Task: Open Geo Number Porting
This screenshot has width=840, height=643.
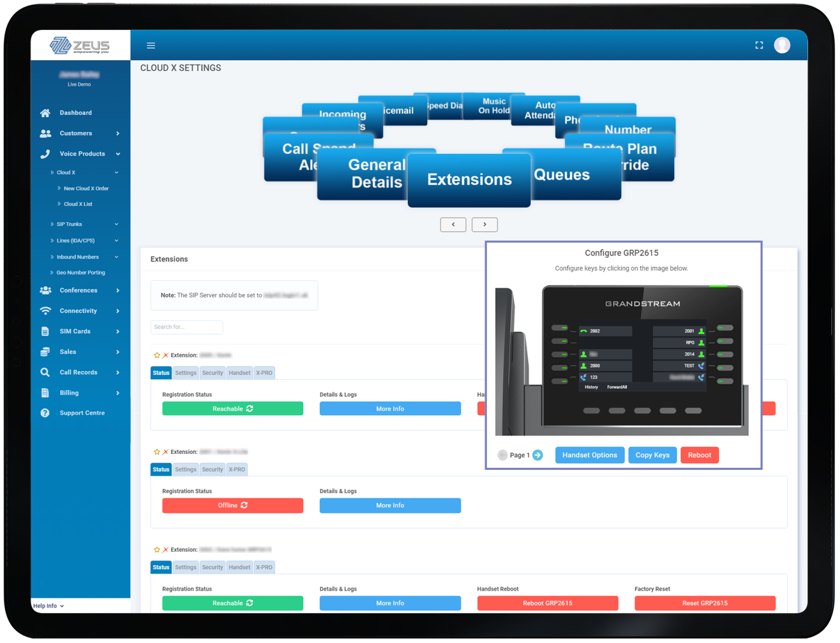Action: [80, 273]
